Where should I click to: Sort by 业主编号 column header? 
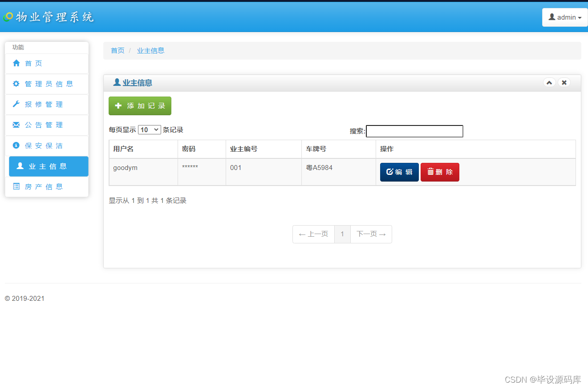(x=264, y=149)
